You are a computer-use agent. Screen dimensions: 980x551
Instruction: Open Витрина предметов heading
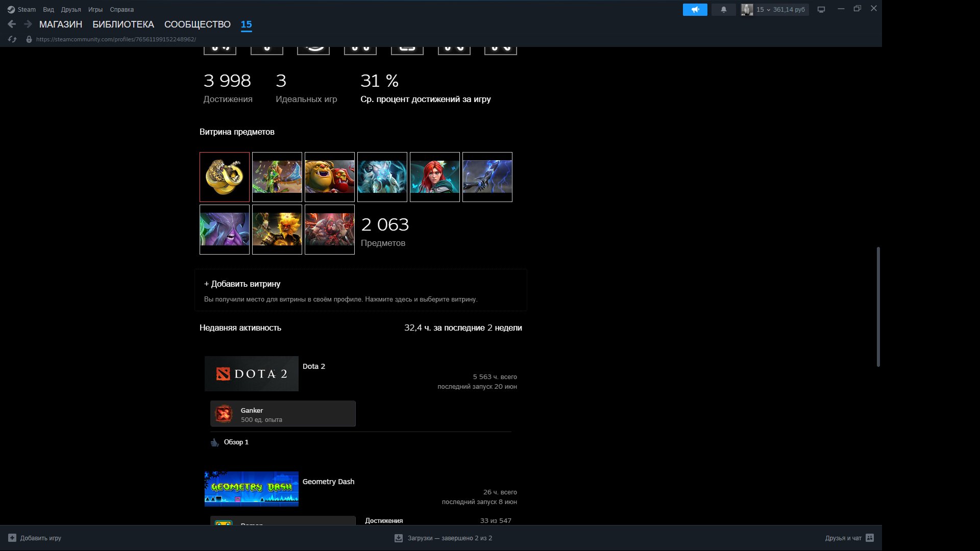pos(237,132)
